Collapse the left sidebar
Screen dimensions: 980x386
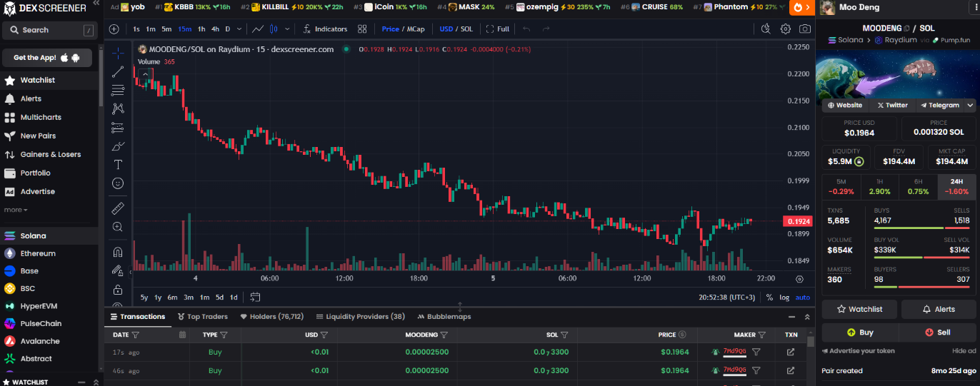[96, 4]
